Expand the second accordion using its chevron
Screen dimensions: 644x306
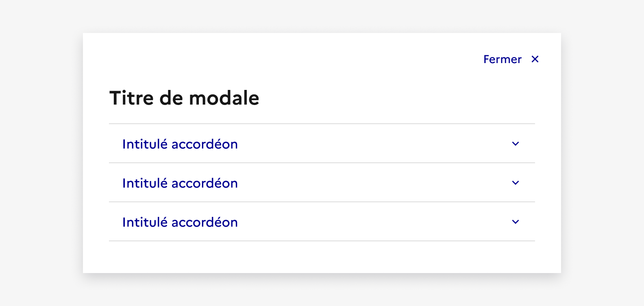pyautogui.click(x=516, y=183)
